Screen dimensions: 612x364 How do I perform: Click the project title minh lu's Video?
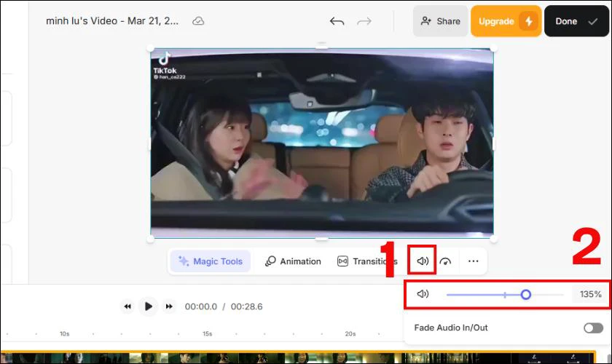click(112, 21)
